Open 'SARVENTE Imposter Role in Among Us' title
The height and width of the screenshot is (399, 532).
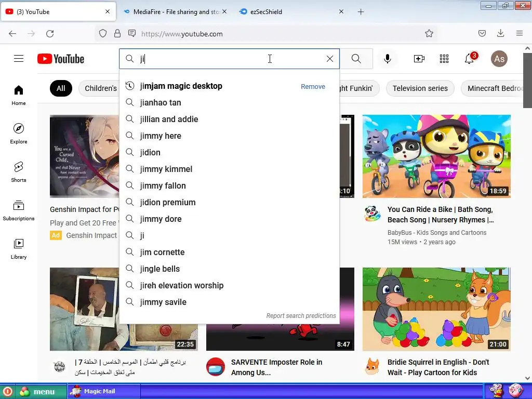(276, 367)
